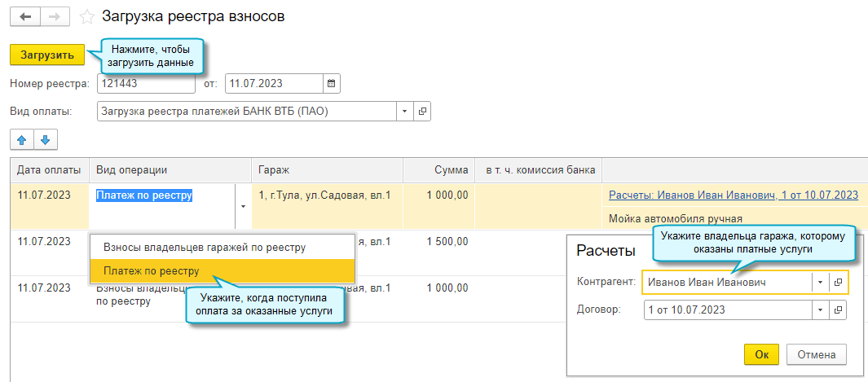Viewport: 868px width, 382px height.
Task: Confirm Расчеты dialog with Ок
Action: pyautogui.click(x=761, y=354)
